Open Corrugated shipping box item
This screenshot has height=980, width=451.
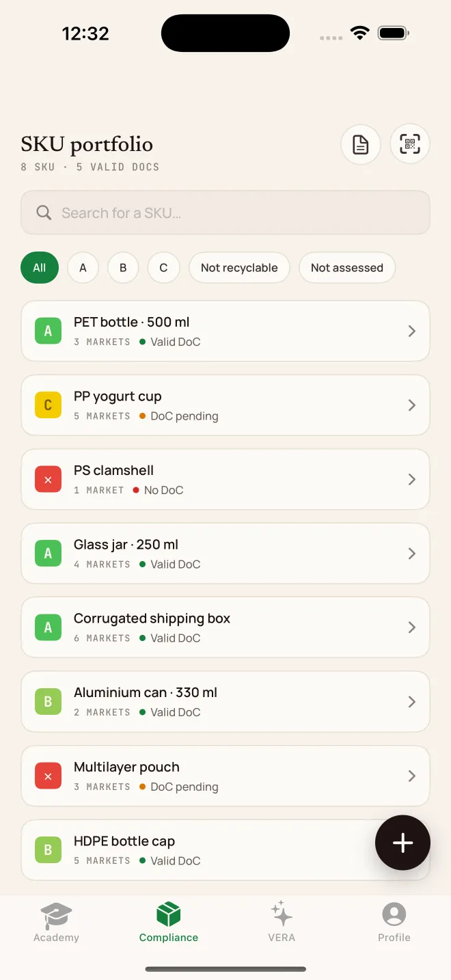(225, 627)
